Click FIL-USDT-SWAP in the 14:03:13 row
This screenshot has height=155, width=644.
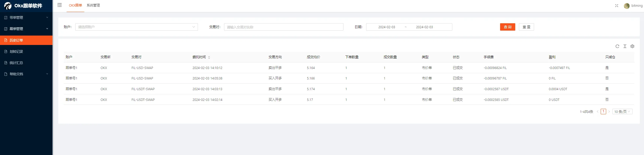tap(143, 89)
